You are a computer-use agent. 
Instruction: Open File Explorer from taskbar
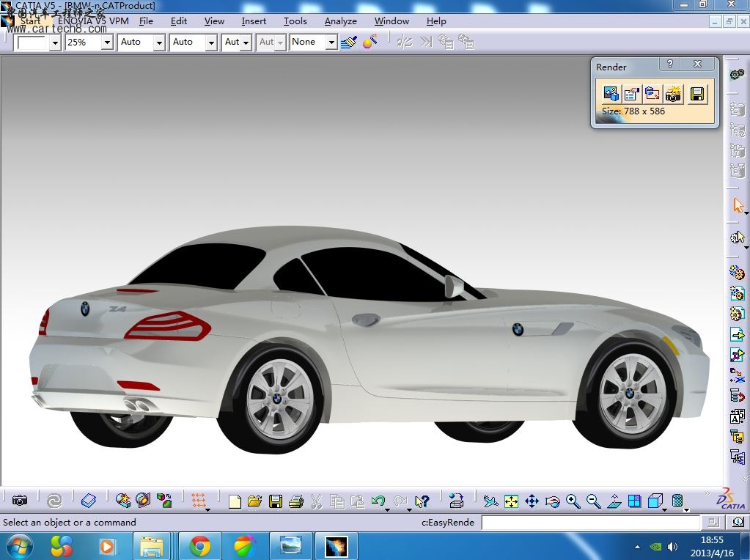coord(152,546)
